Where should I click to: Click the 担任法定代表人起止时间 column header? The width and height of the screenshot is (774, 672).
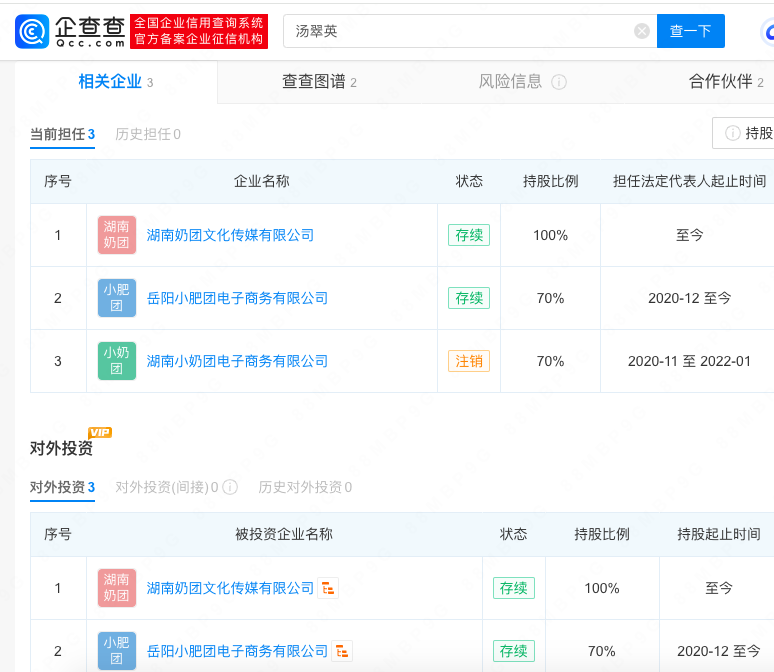tap(689, 181)
